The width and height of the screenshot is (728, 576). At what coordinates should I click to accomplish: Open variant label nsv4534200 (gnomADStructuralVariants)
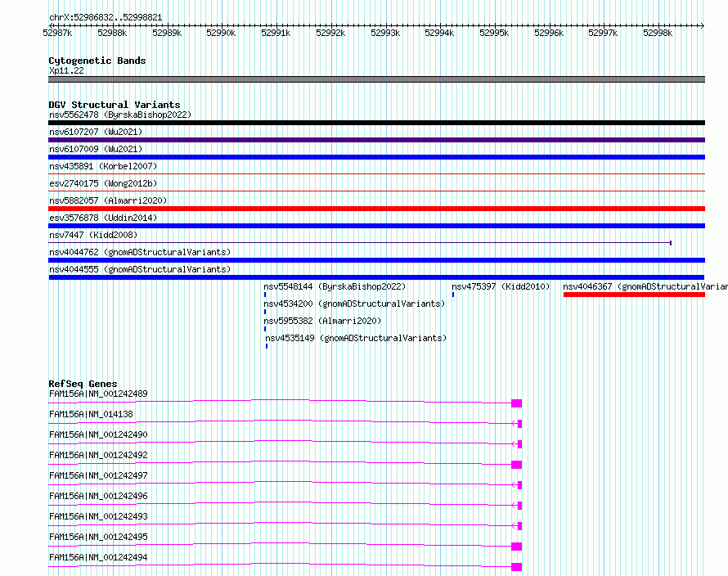[x=354, y=304]
